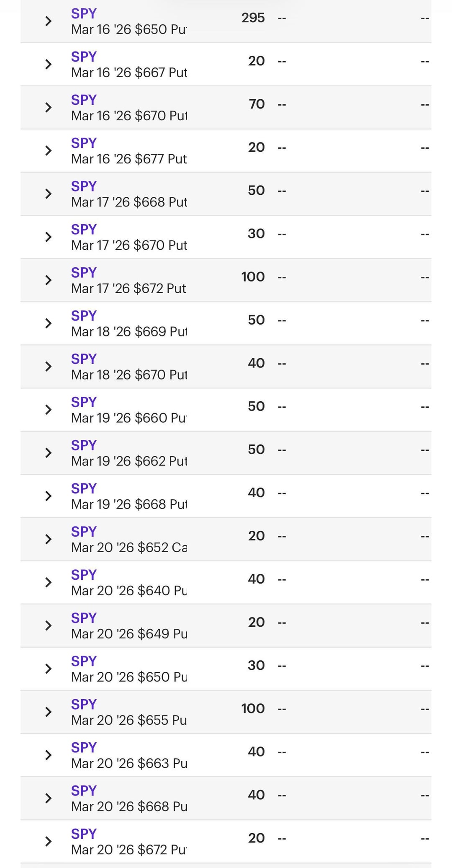Expand the Mar 19 '26 $660 Put row
452x868 pixels.
click(x=49, y=410)
